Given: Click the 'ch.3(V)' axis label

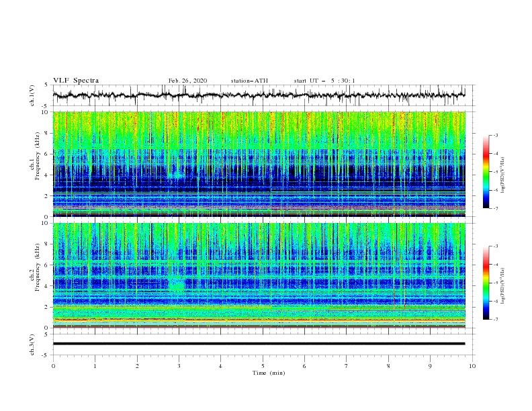Looking at the screenshot, I should point(32,345).
